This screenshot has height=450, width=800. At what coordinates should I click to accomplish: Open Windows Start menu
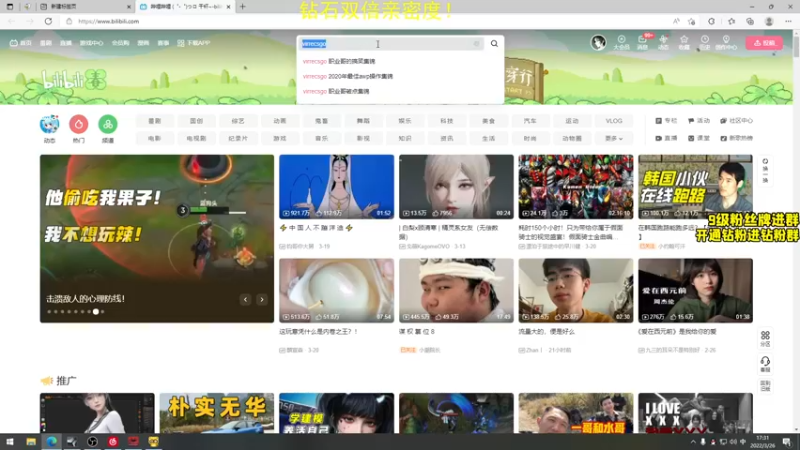click(x=10, y=442)
